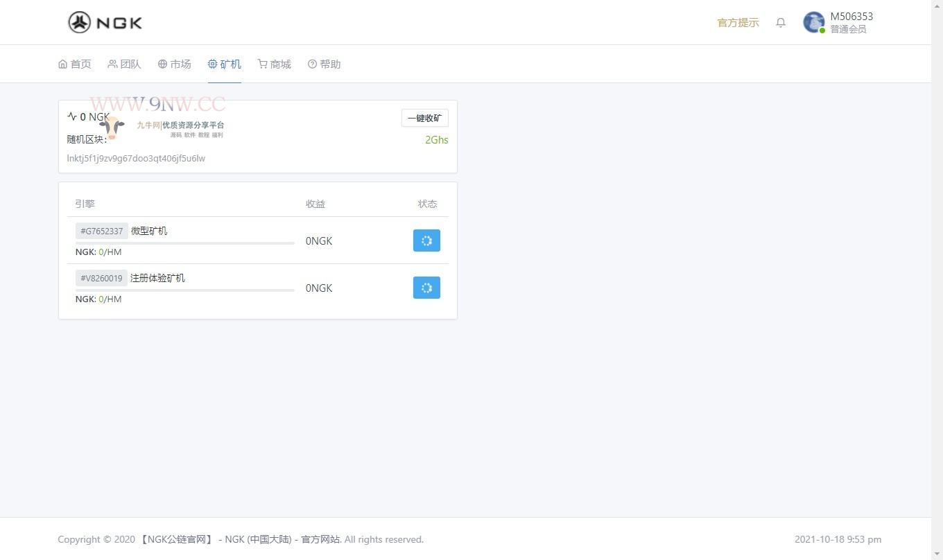Click the 2Ghs hashrate value
The image size is (943, 560).
(437, 140)
